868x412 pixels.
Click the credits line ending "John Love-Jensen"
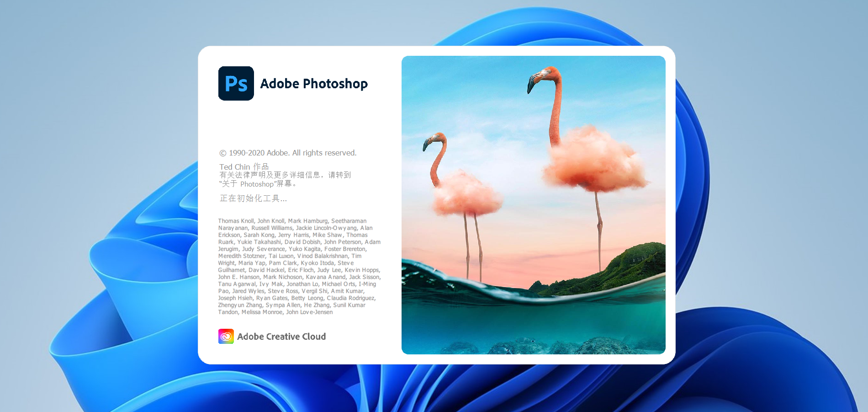pyautogui.click(x=275, y=312)
